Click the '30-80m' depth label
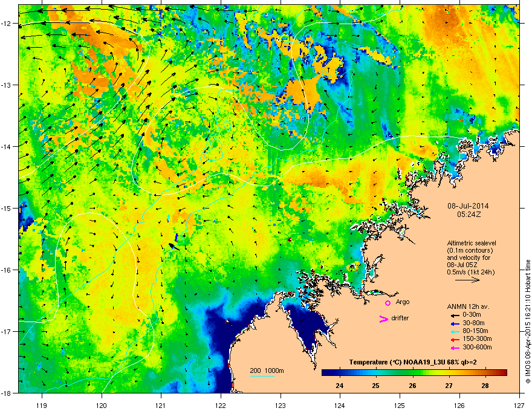Viewport: 532px width, 411px height. pos(473,323)
